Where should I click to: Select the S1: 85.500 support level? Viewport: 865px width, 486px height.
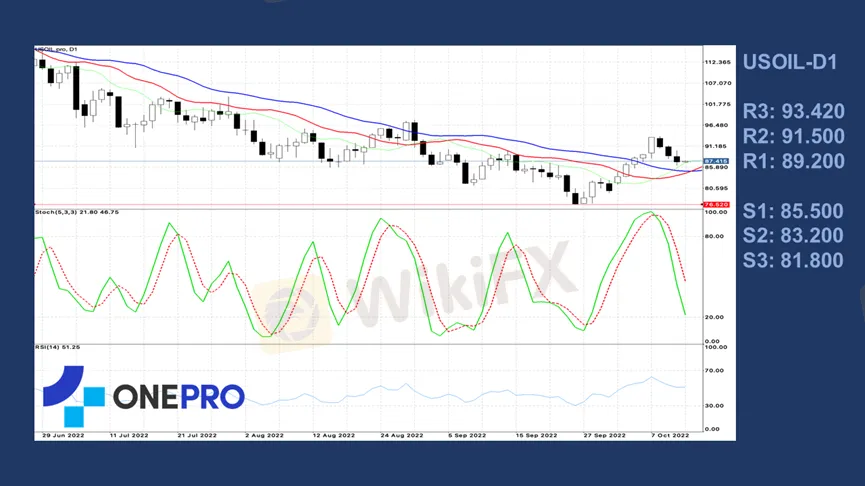793,211
